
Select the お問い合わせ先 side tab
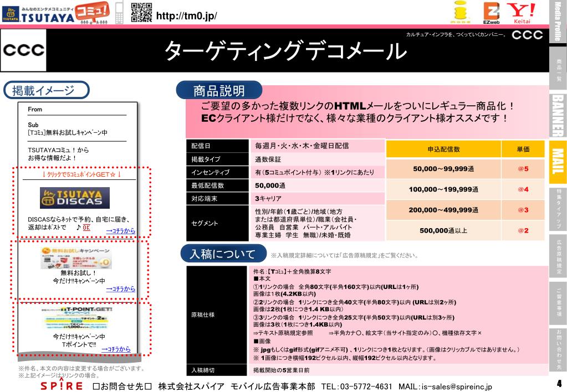[558, 350]
